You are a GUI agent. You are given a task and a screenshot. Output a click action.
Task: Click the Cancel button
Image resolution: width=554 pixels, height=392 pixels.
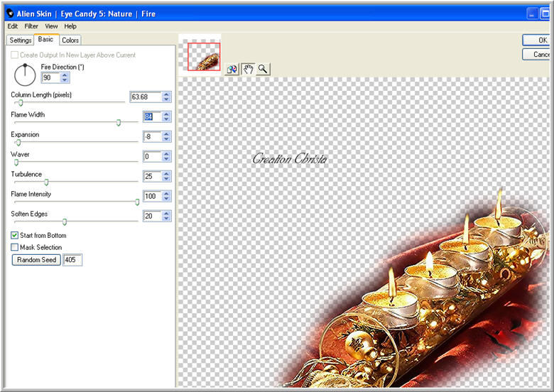click(538, 55)
